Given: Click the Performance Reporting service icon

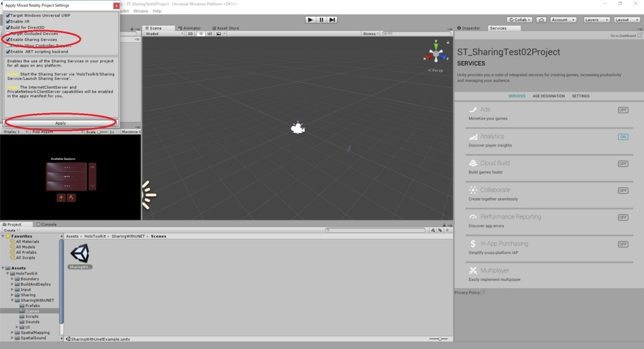Looking at the screenshot, I should click(x=473, y=217).
